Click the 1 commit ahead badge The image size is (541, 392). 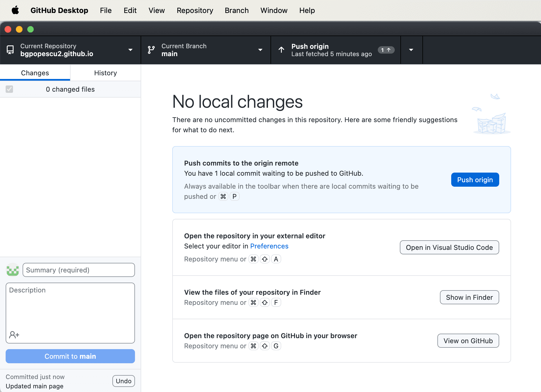pos(386,50)
